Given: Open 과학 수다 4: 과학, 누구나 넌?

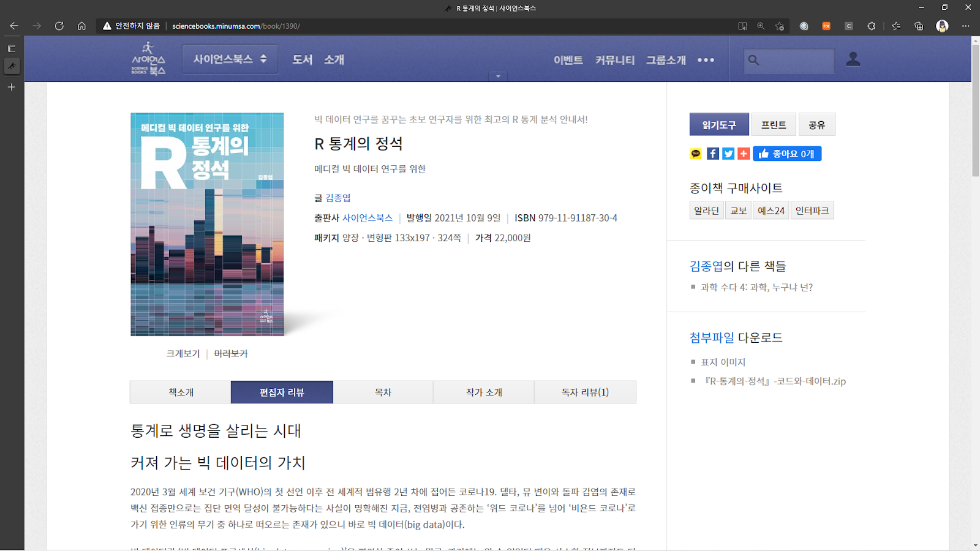Looking at the screenshot, I should click(757, 287).
